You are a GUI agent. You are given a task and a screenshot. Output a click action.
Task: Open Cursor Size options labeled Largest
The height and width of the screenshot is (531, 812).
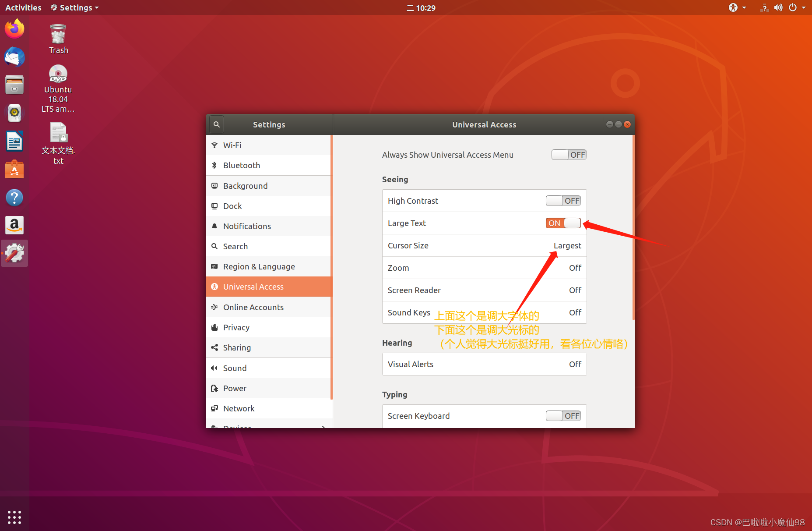point(484,245)
